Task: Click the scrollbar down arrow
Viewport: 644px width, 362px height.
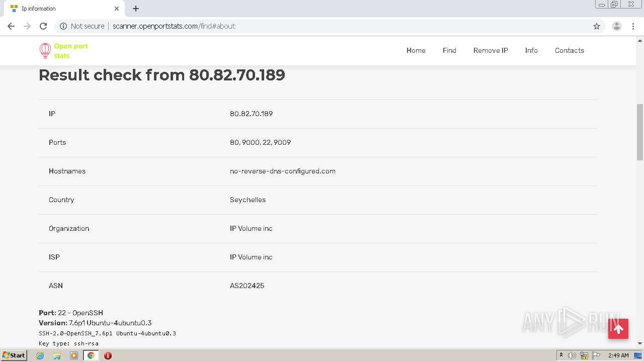Action: 640,343
